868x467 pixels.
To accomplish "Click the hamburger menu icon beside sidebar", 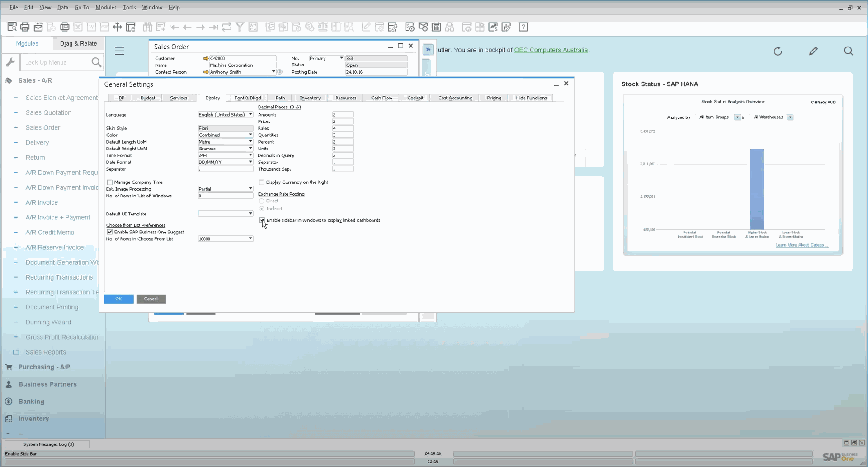I will point(119,51).
